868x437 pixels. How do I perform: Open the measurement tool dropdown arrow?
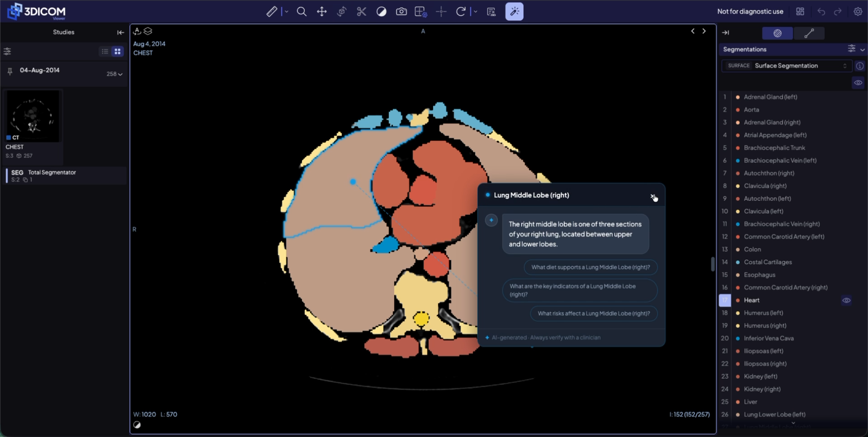tap(287, 12)
